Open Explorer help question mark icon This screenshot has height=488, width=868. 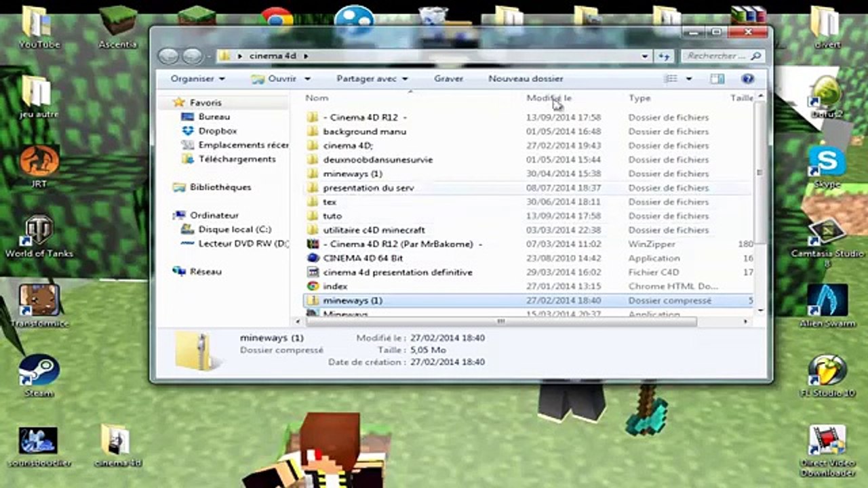coord(747,79)
